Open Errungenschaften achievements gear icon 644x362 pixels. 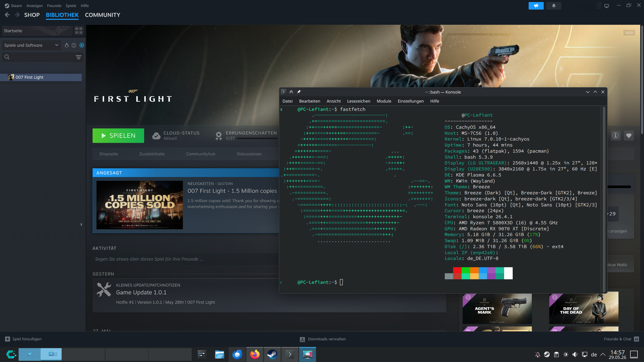click(219, 136)
